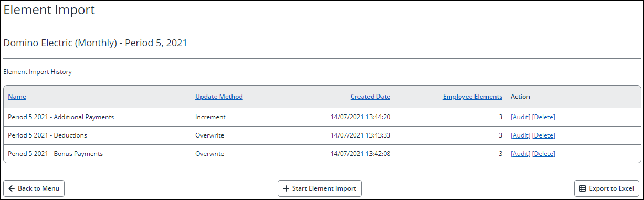Sort by Created Date column header

pos(371,97)
